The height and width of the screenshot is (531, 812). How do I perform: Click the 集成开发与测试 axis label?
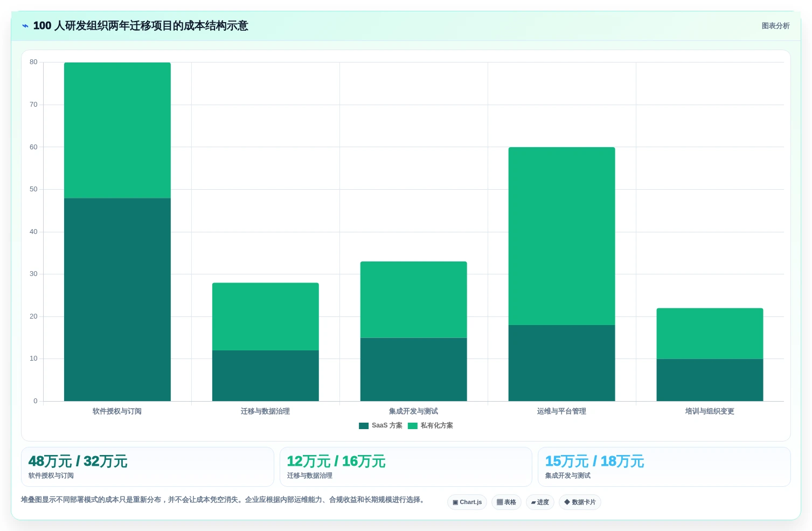click(x=413, y=411)
